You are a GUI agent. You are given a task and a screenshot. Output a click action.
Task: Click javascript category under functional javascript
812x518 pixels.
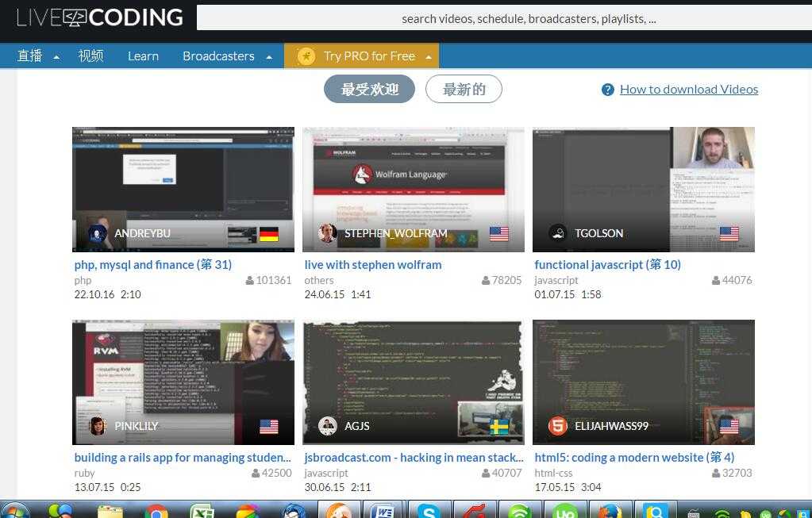click(556, 281)
